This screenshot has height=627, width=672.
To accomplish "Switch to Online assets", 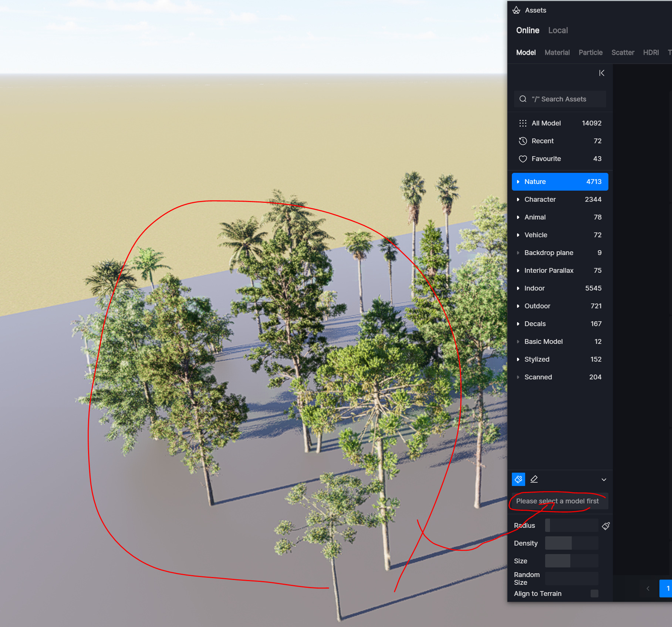I will pyautogui.click(x=527, y=30).
